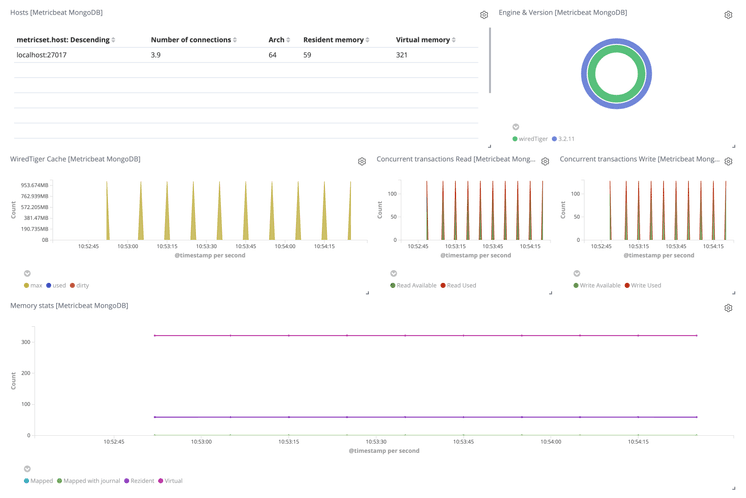Toggle legend in Memory stats chart
This screenshot has height=498, width=746.
[27, 469]
